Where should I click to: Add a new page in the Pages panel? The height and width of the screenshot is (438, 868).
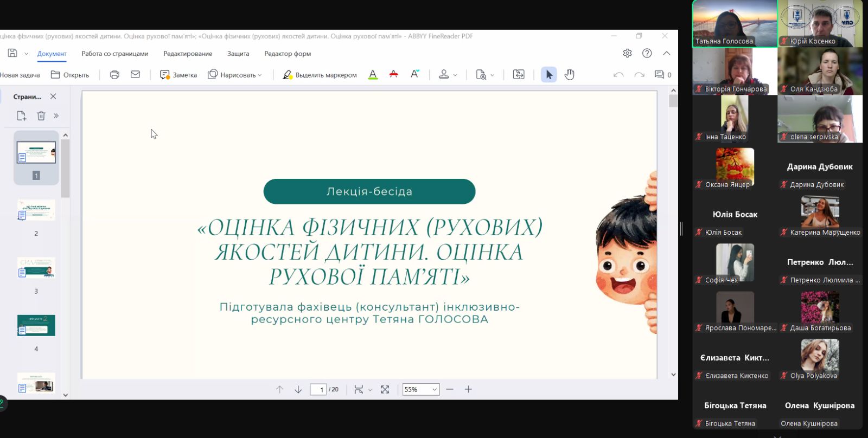(21, 115)
